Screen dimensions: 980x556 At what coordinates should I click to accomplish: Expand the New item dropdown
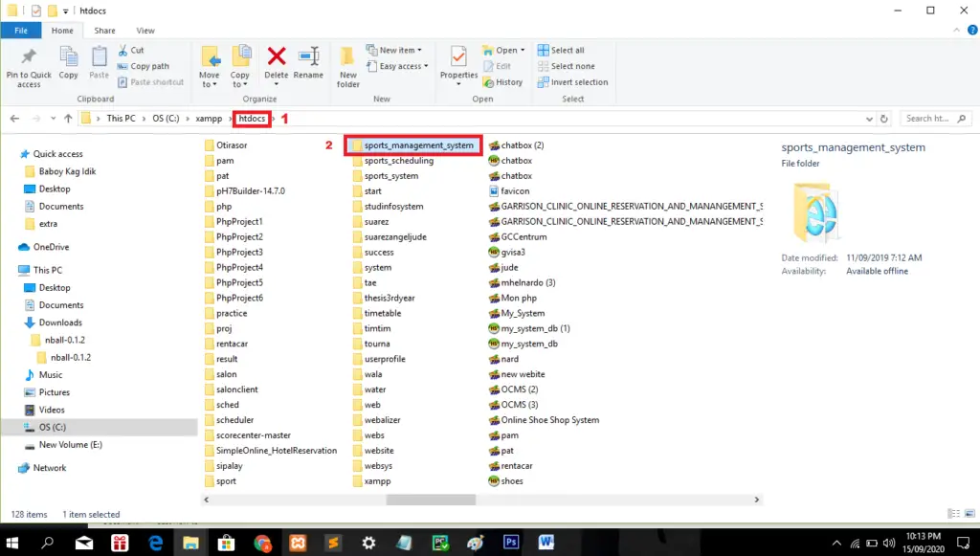tap(399, 51)
